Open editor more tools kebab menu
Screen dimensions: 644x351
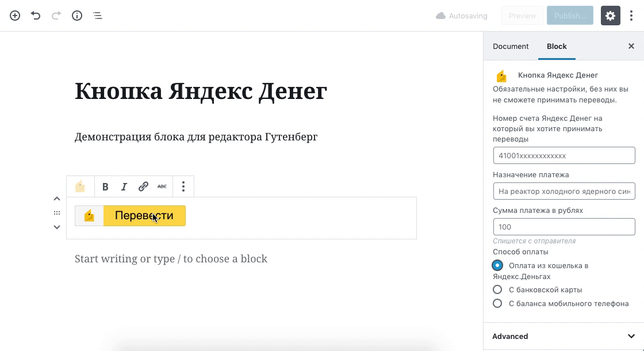click(x=631, y=16)
